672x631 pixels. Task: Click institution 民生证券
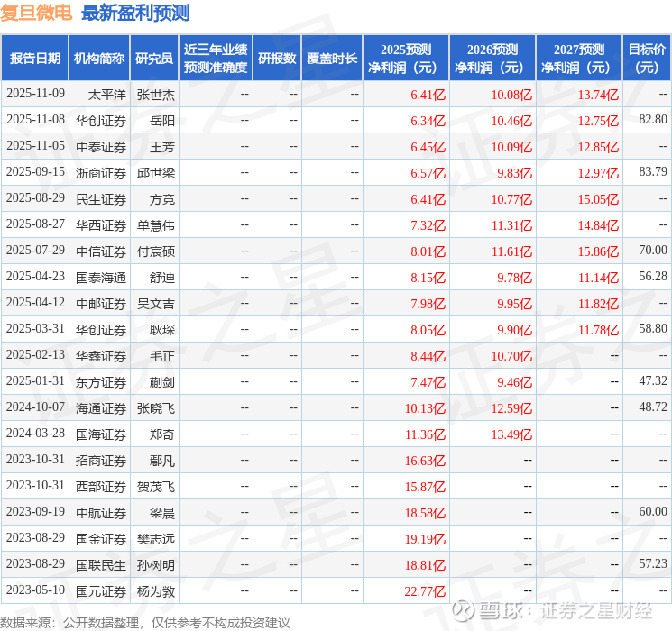(101, 199)
